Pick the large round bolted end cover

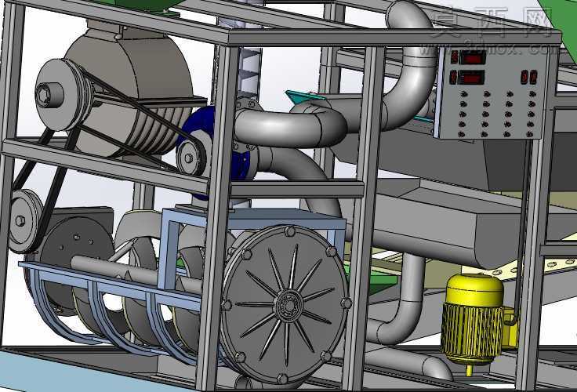click(285, 305)
